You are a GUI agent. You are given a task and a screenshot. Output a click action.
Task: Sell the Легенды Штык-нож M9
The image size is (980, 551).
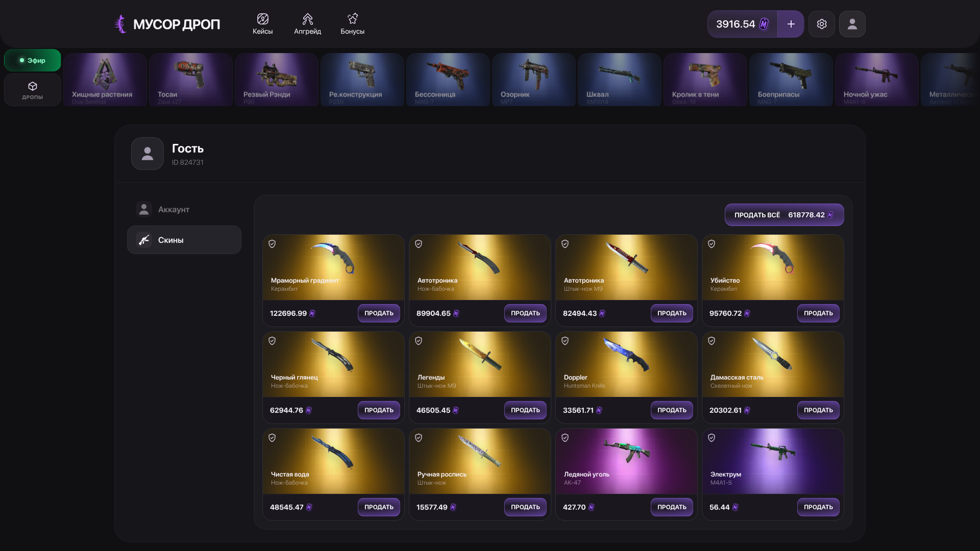(x=525, y=410)
